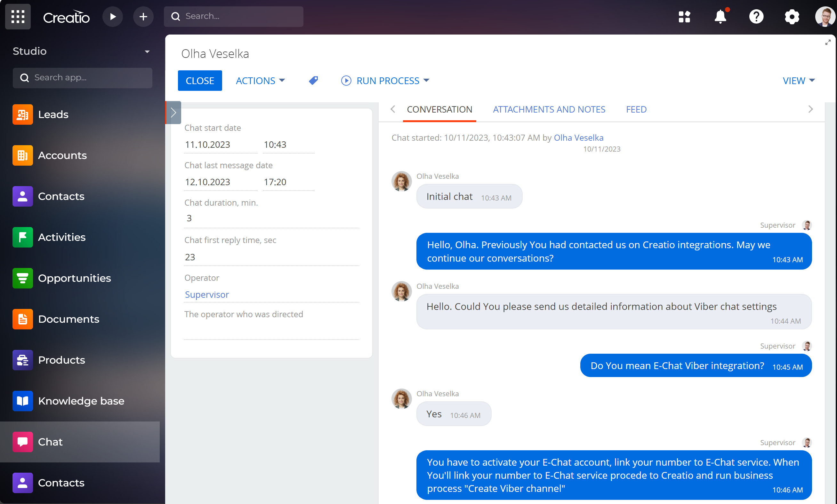837x504 pixels.
Task: Select the Opportunities section icon
Action: pos(22,278)
